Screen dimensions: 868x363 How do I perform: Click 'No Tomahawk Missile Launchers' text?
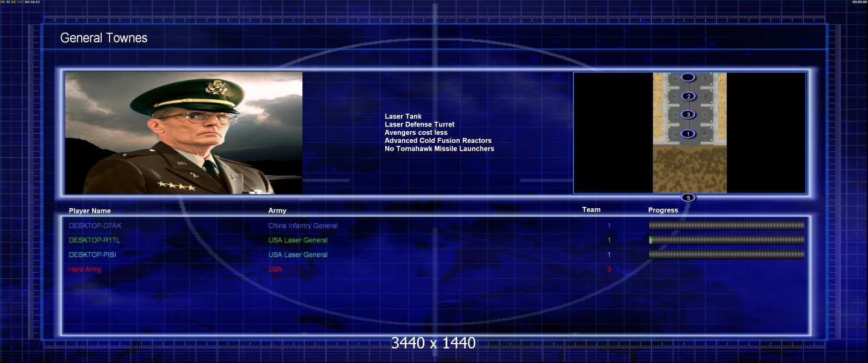[439, 148]
